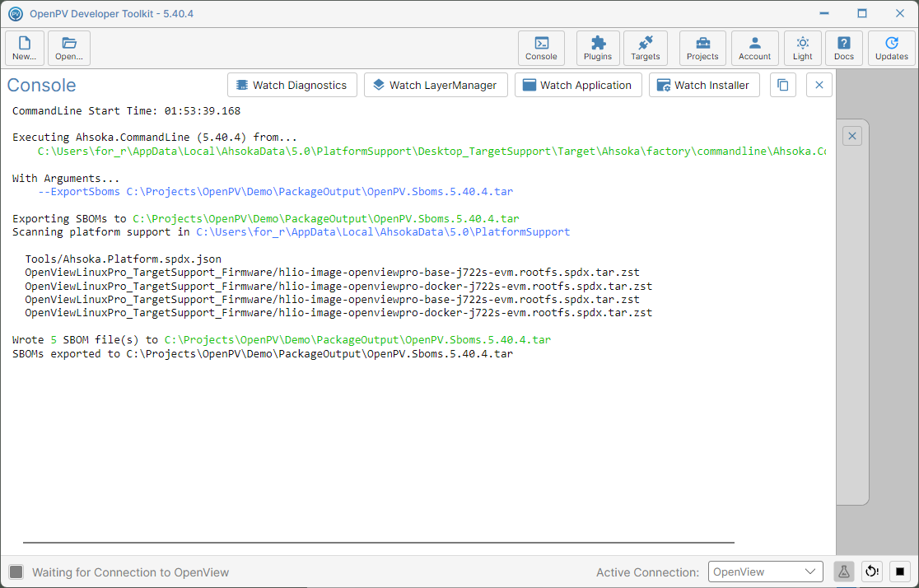Screen dimensions: 919x588
Task: Open the Account person icon
Action: (755, 48)
